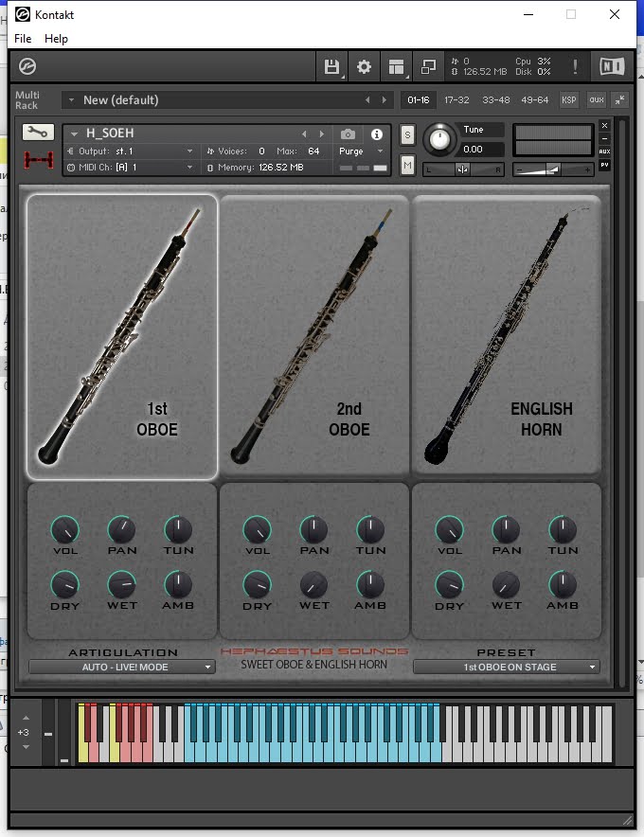Switch to rack page 01-16
The image size is (644, 837).
[x=418, y=99]
